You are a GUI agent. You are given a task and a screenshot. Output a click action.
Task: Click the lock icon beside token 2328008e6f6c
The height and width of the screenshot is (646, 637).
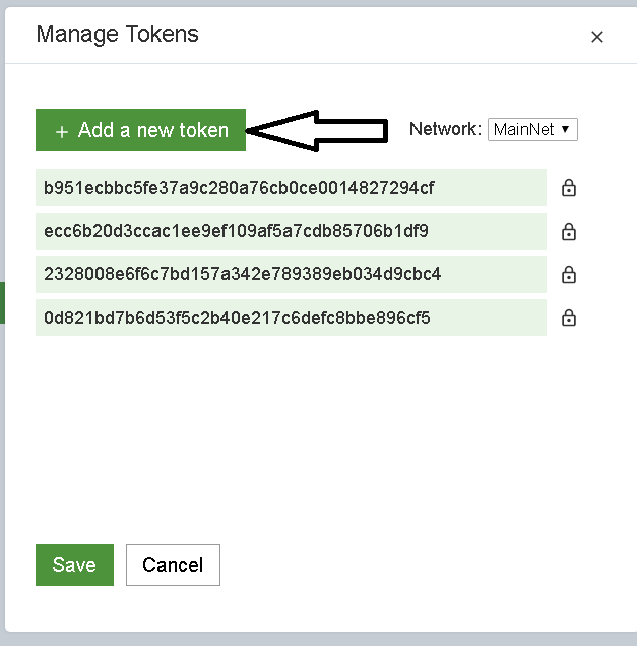(569, 275)
